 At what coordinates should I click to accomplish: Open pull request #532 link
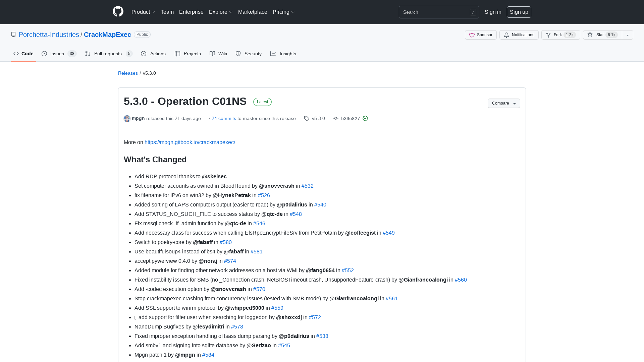pyautogui.click(x=307, y=186)
